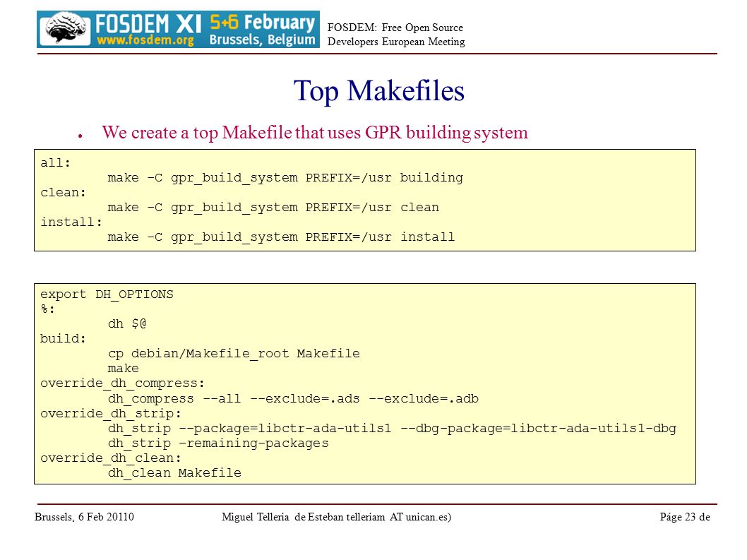Click footer 'Páge 23 de' page number
The height and width of the screenshot is (560, 747).
pos(685,517)
